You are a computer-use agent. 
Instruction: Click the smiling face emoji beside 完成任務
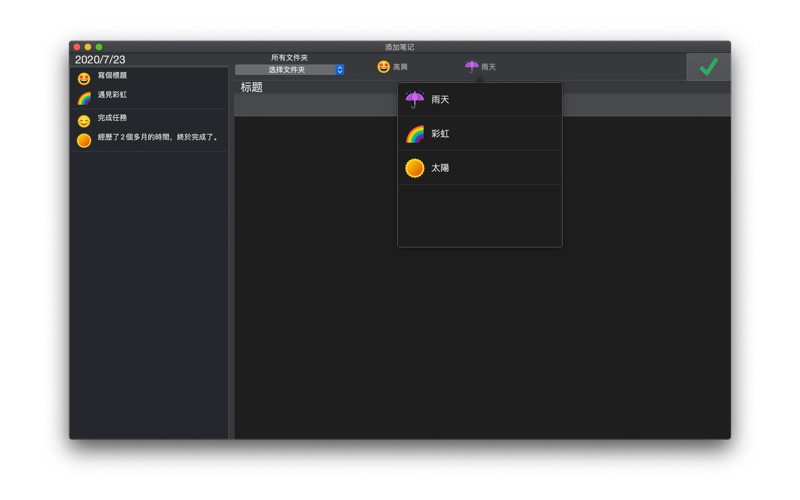pyautogui.click(x=84, y=121)
